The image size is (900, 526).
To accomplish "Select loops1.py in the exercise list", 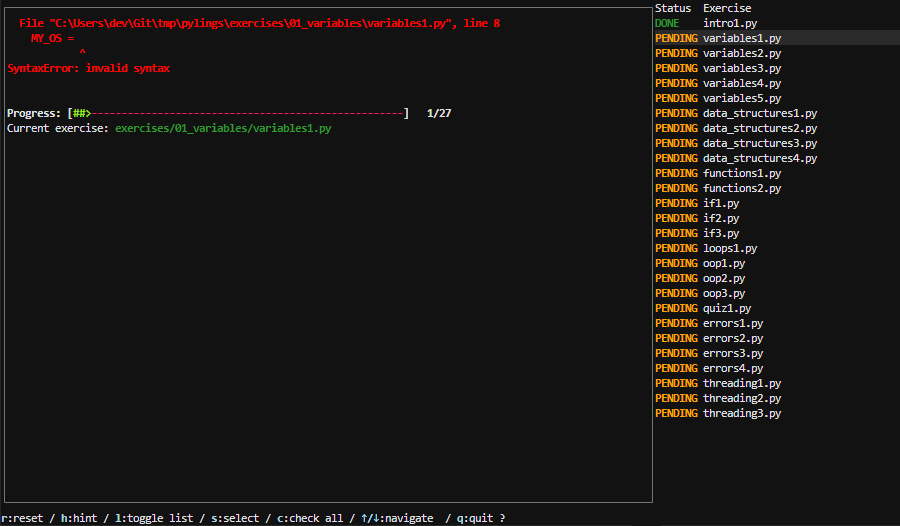I will [x=730, y=248].
